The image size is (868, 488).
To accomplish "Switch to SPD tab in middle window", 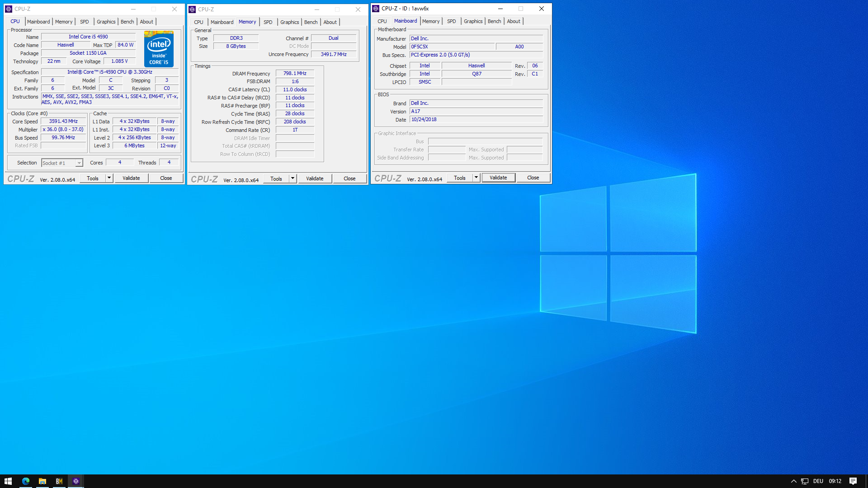I will coord(268,22).
